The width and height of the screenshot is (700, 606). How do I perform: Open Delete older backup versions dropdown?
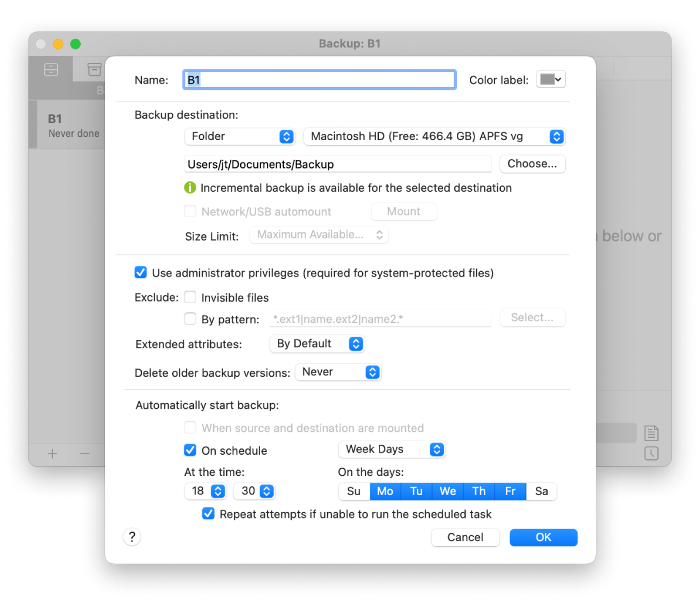(x=338, y=372)
